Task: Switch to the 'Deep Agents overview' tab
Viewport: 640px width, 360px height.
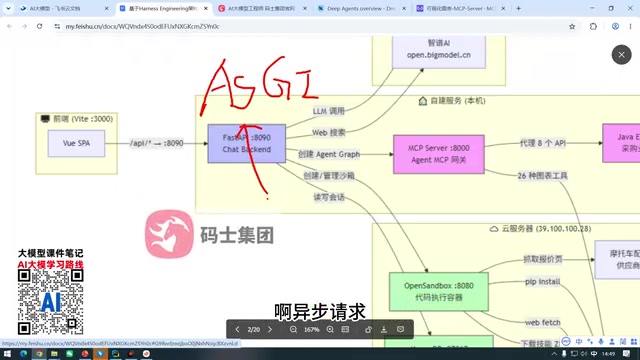Action: coord(362,8)
